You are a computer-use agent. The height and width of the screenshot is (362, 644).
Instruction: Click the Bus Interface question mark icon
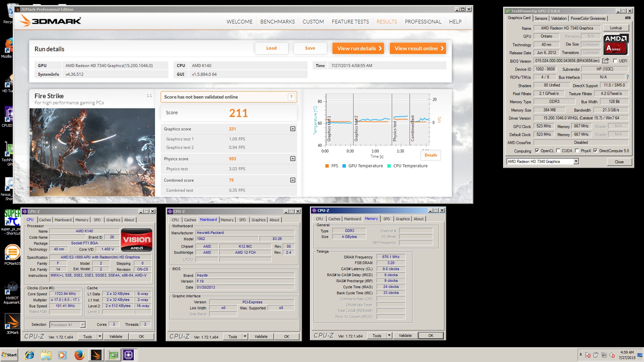tap(627, 77)
